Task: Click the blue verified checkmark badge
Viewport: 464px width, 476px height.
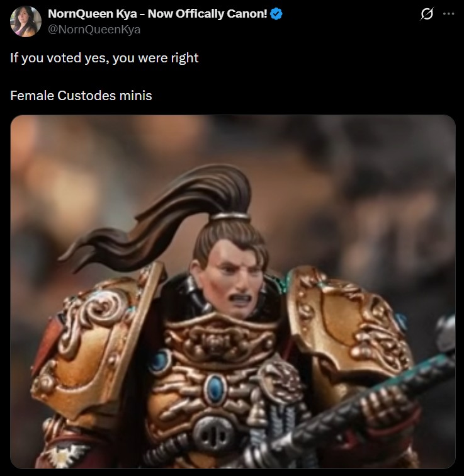Action: tap(276, 14)
